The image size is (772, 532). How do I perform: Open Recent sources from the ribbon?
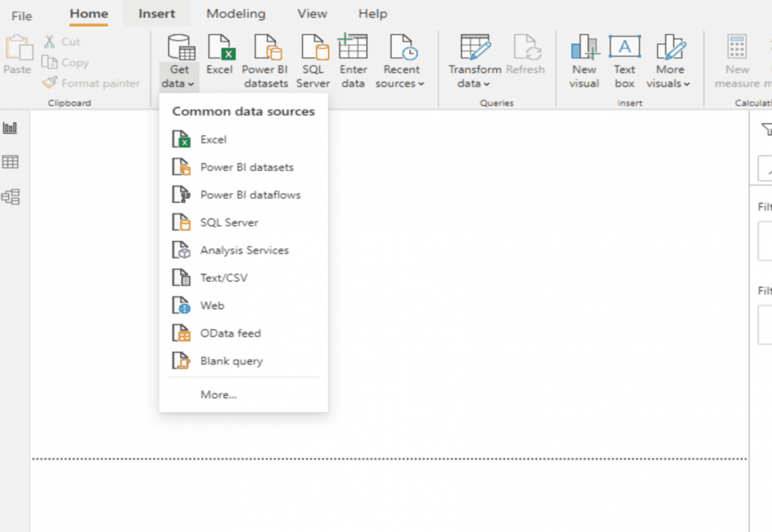tap(400, 60)
